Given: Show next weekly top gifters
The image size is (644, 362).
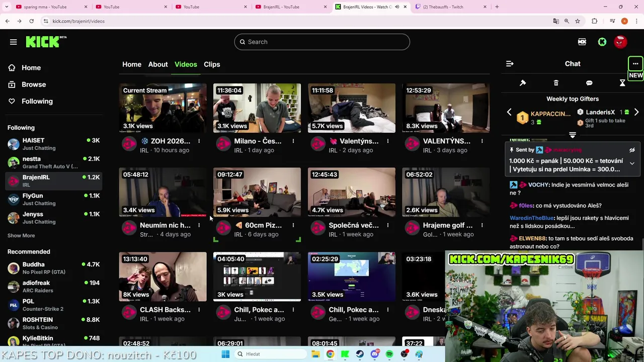Looking at the screenshot, I should [636, 112].
